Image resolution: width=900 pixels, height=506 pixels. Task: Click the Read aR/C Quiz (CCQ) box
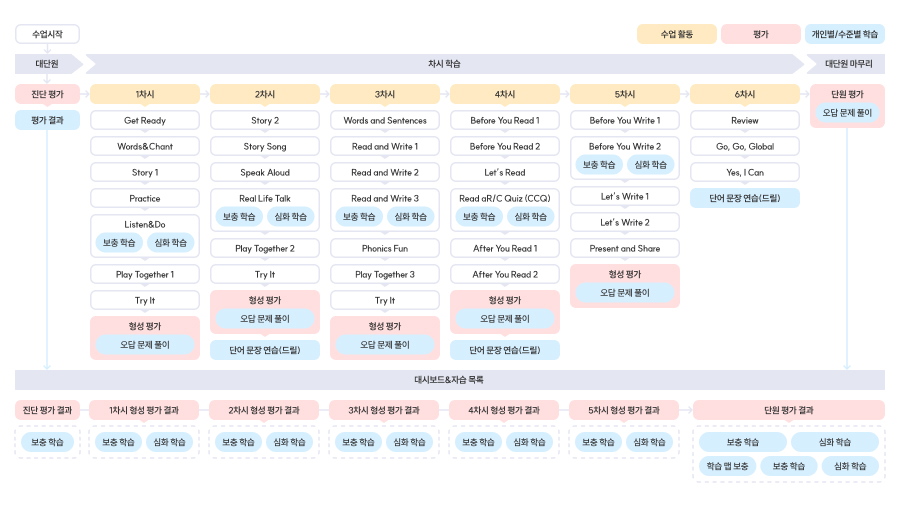click(505, 198)
